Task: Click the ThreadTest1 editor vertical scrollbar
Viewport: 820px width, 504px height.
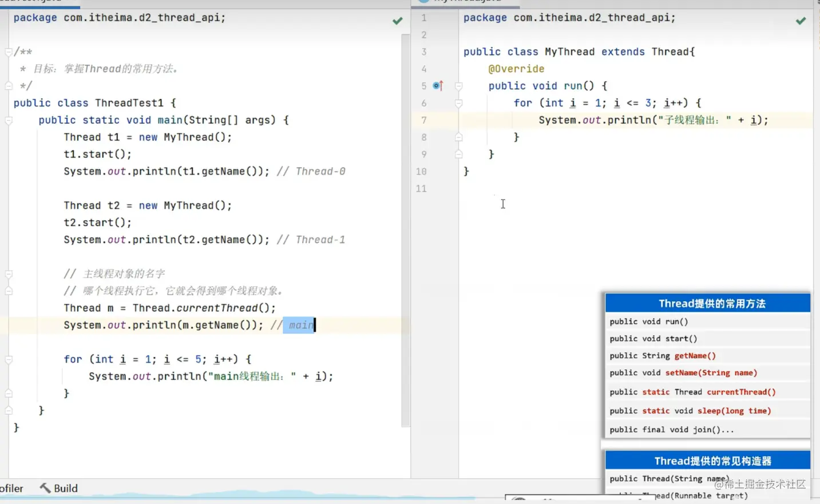Action: click(x=406, y=231)
